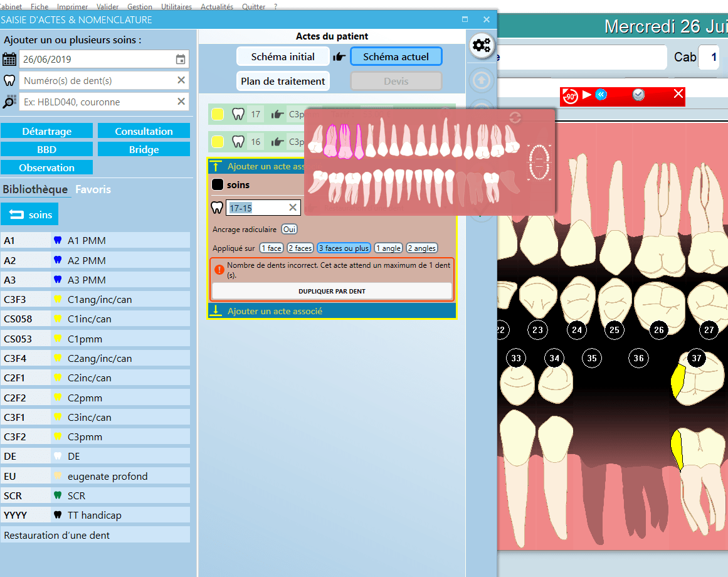Click the 90° rotate icon in red toolbar
Viewport: 728px width, 577px height.
570,96
